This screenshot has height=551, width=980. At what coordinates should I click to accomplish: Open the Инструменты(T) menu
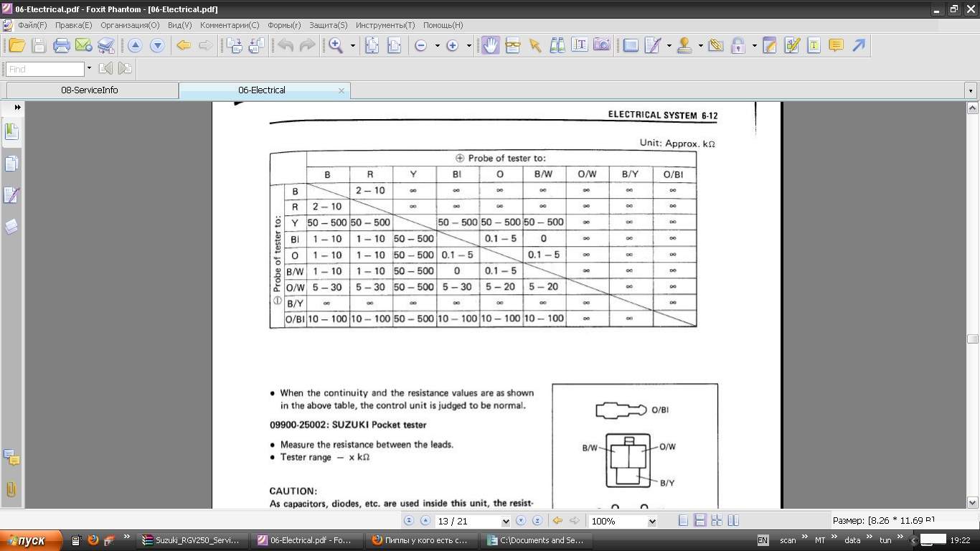click(385, 25)
